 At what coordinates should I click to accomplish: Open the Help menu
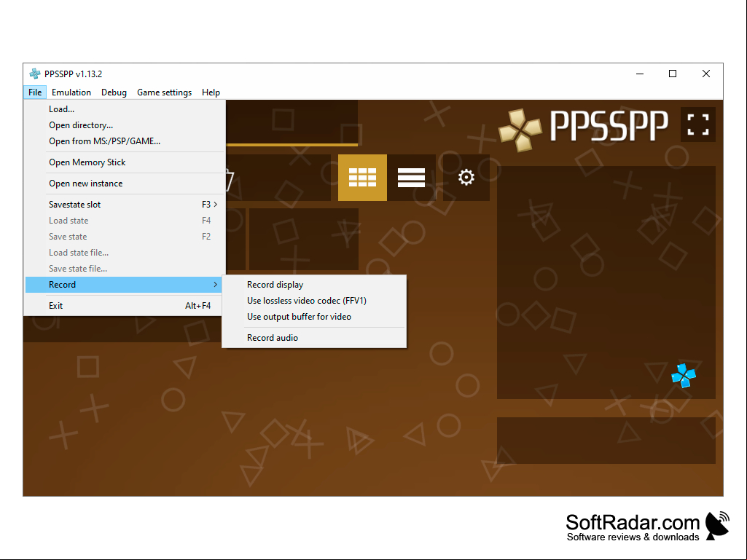[x=211, y=92]
